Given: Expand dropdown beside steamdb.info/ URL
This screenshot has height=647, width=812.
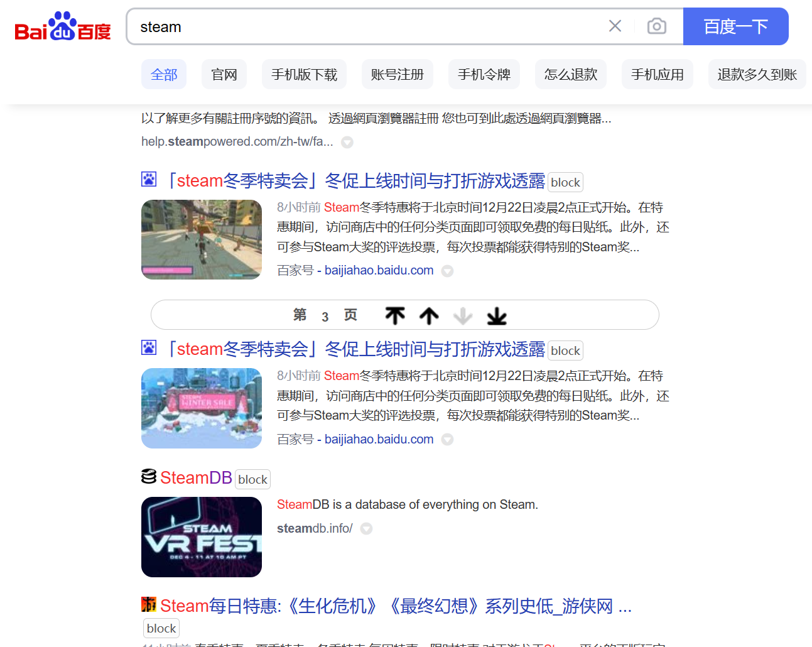Looking at the screenshot, I should point(366,529).
